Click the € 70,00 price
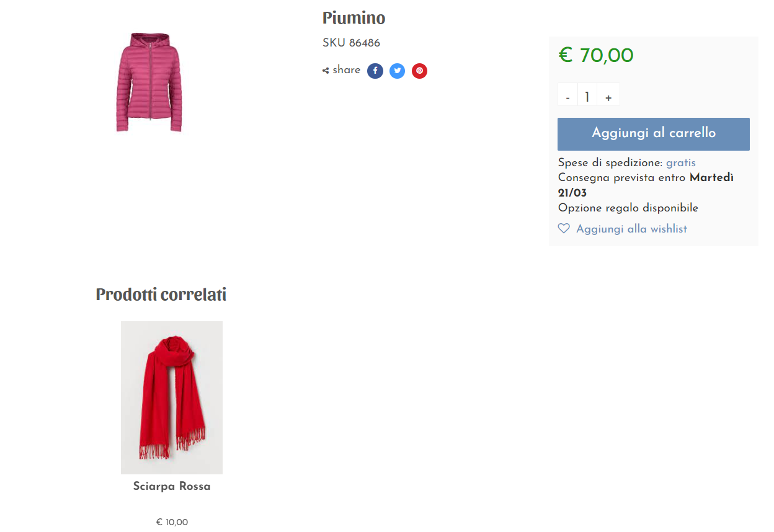Viewport: 774px width, 532px height. coord(596,56)
